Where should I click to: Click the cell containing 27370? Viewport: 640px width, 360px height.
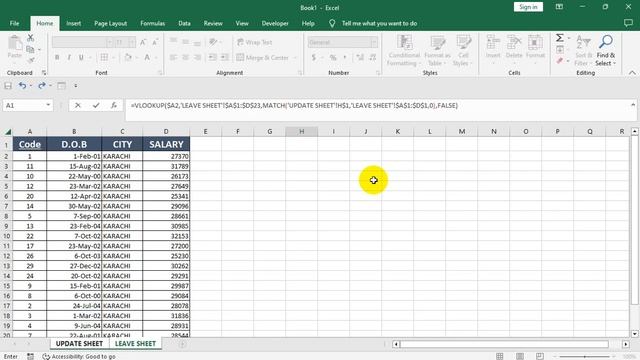[x=166, y=156]
